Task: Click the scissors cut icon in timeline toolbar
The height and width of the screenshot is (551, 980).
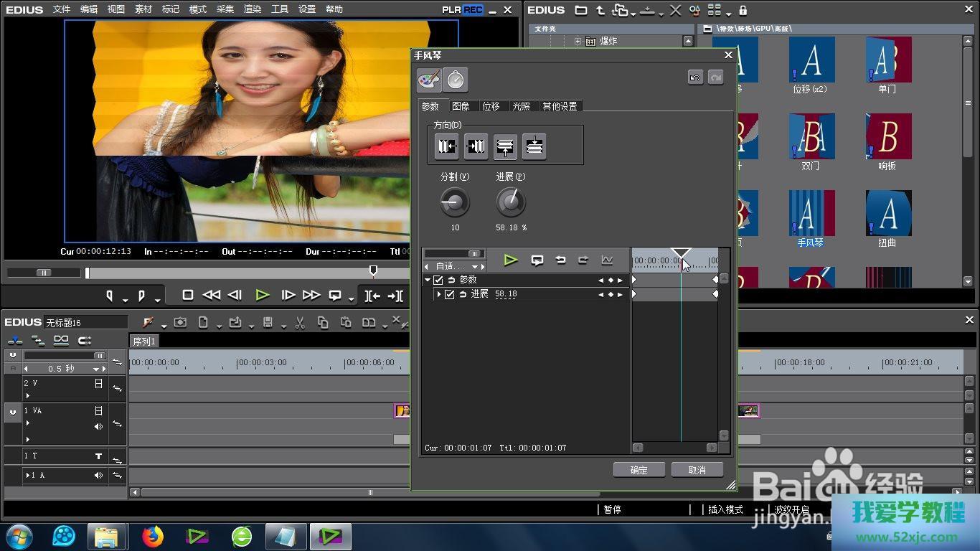Action: [x=300, y=323]
